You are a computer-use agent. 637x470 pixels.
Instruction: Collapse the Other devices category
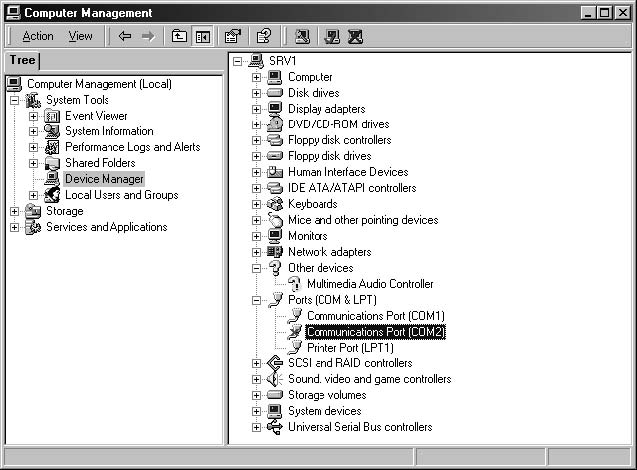coord(256,268)
